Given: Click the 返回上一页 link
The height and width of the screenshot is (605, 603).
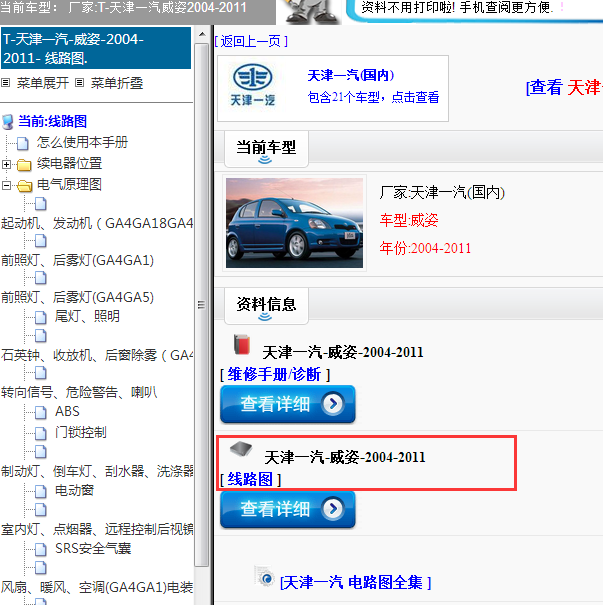Looking at the screenshot, I should pos(251,41).
